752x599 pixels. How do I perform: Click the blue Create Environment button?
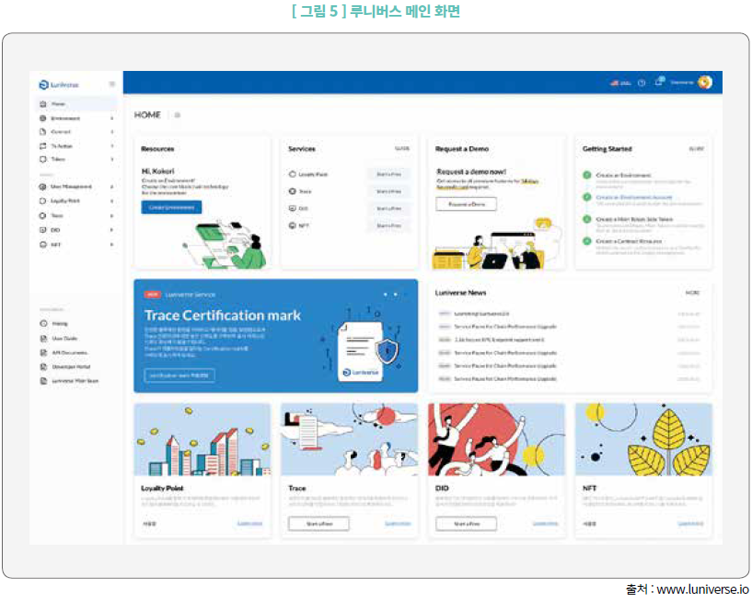[x=172, y=207]
